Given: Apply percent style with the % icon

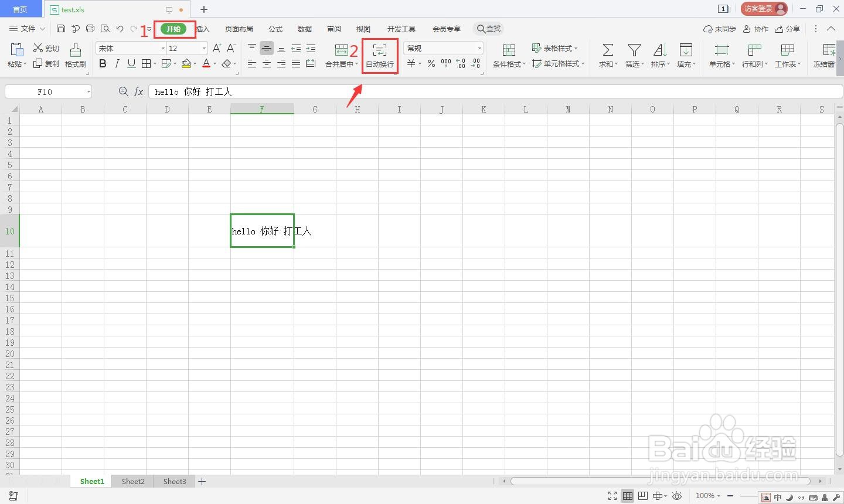Looking at the screenshot, I should tap(431, 63).
